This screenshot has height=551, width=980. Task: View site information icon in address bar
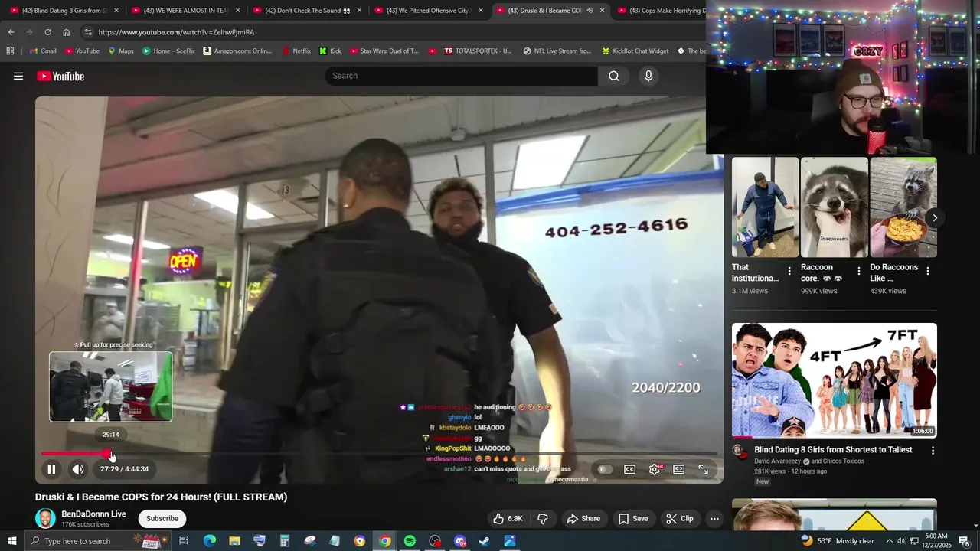click(x=88, y=32)
